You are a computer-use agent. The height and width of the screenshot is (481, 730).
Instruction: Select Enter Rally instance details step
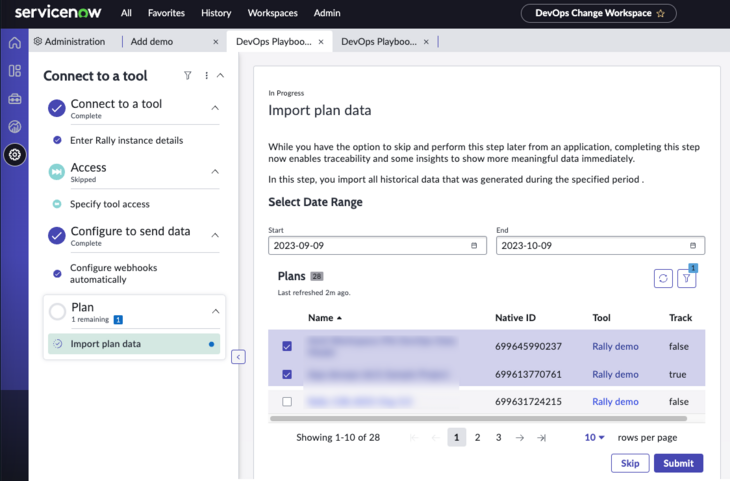click(x=126, y=141)
